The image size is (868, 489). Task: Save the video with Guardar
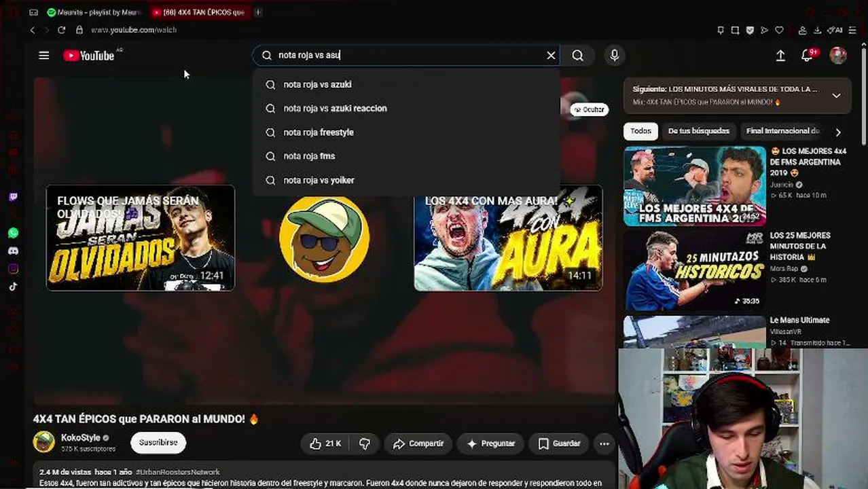tap(559, 443)
